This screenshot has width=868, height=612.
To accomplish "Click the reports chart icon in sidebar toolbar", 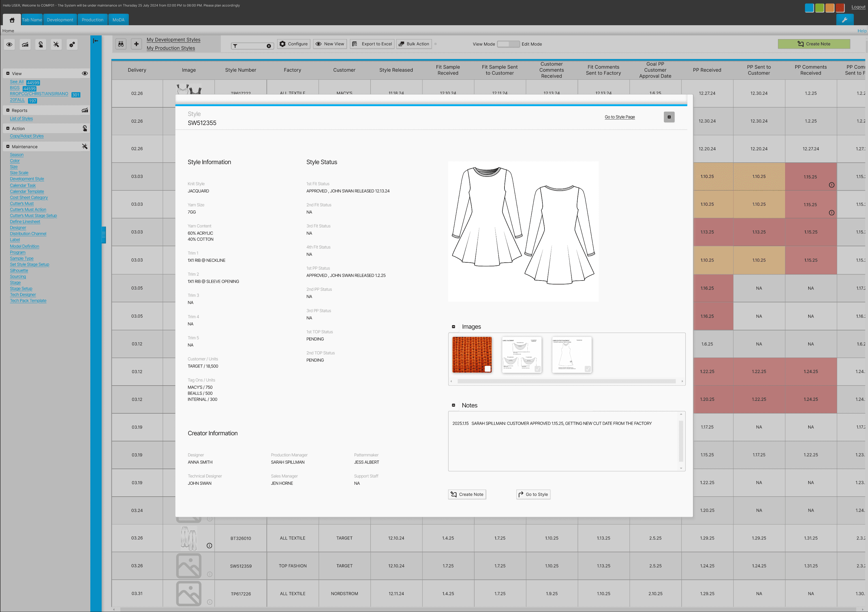I will 25,45.
